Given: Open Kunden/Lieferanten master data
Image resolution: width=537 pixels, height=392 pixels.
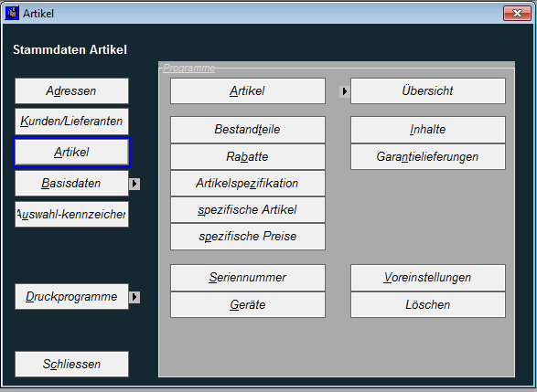Looking at the screenshot, I should tap(71, 122).
